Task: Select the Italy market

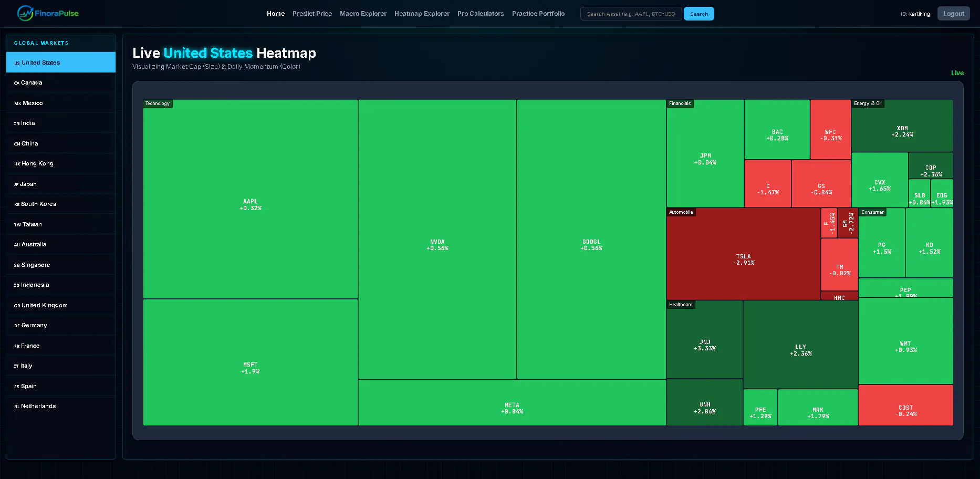Action: point(61,366)
